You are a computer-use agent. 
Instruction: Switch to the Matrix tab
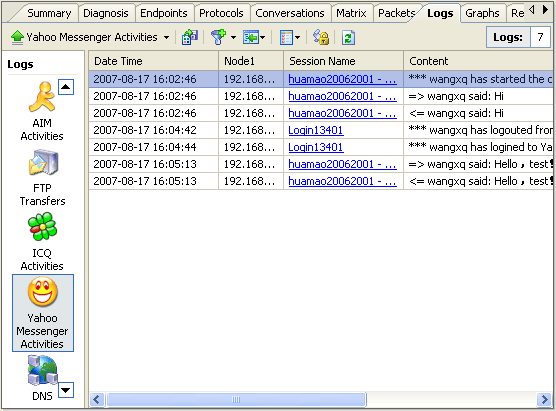pos(351,13)
